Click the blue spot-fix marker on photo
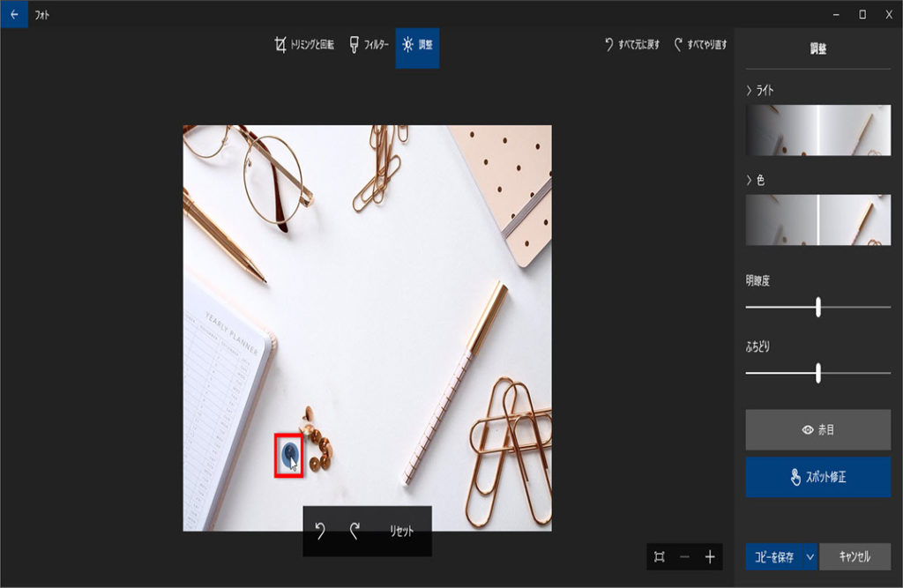The width and height of the screenshot is (903, 588). click(x=288, y=454)
